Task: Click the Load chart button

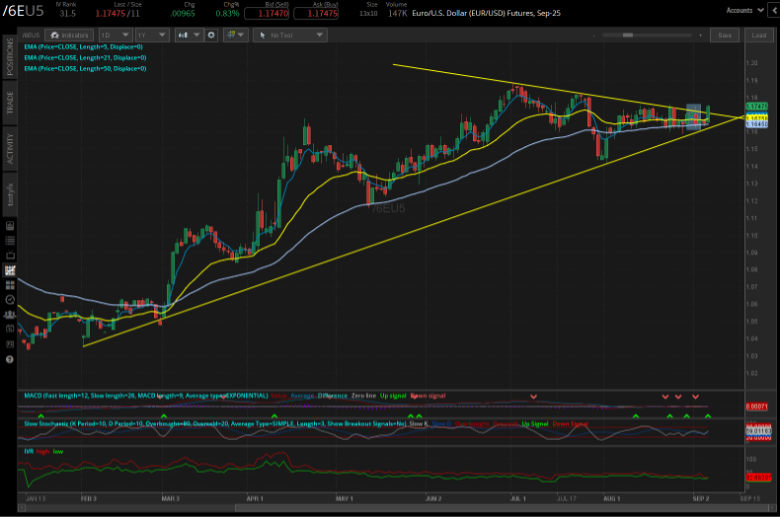Action: pos(759,35)
